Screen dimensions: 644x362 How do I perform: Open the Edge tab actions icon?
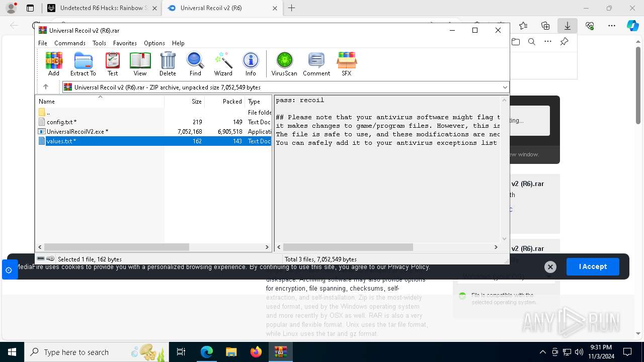(x=30, y=8)
